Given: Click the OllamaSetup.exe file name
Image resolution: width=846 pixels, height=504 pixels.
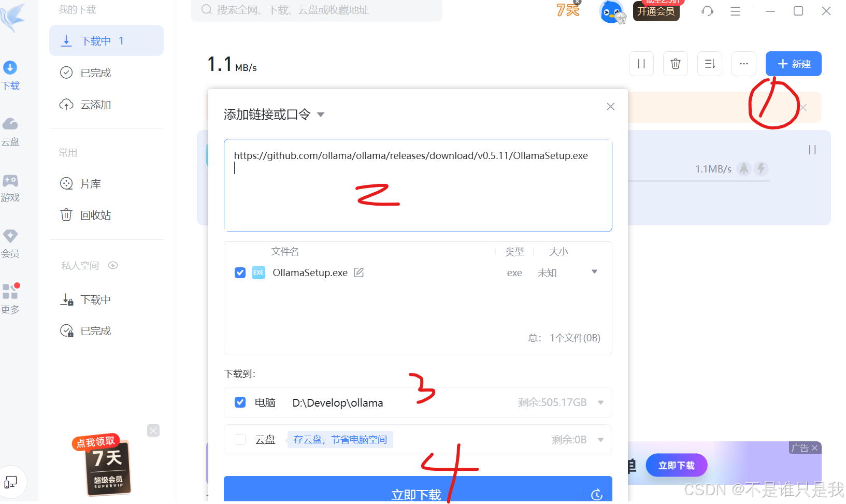Looking at the screenshot, I should [310, 272].
